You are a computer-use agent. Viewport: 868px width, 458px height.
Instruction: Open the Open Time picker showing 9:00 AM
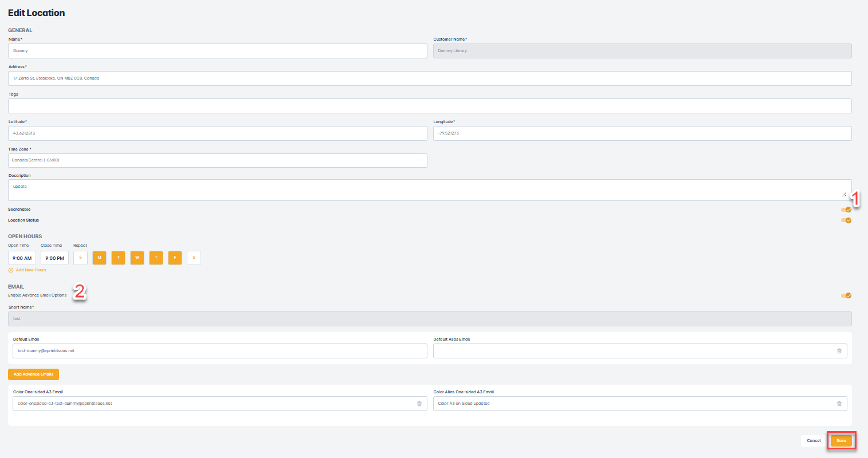pyautogui.click(x=22, y=258)
